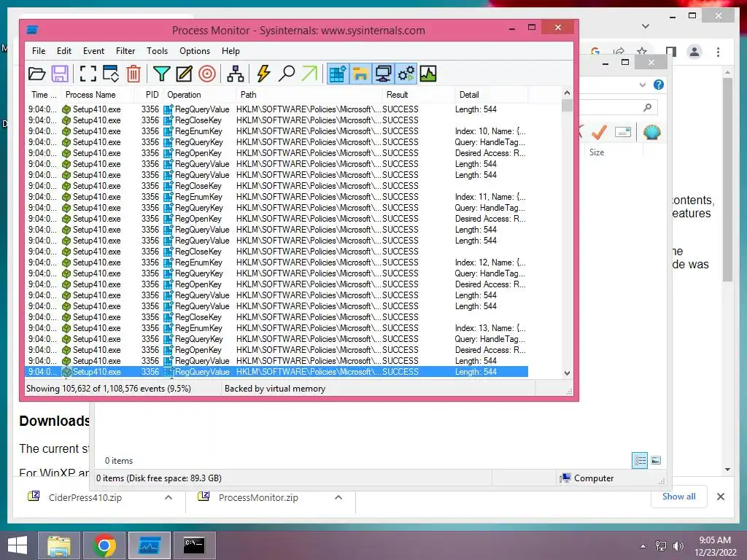Open the Windows Start button
The image size is (747, 560).
click(x=18, y=545)
